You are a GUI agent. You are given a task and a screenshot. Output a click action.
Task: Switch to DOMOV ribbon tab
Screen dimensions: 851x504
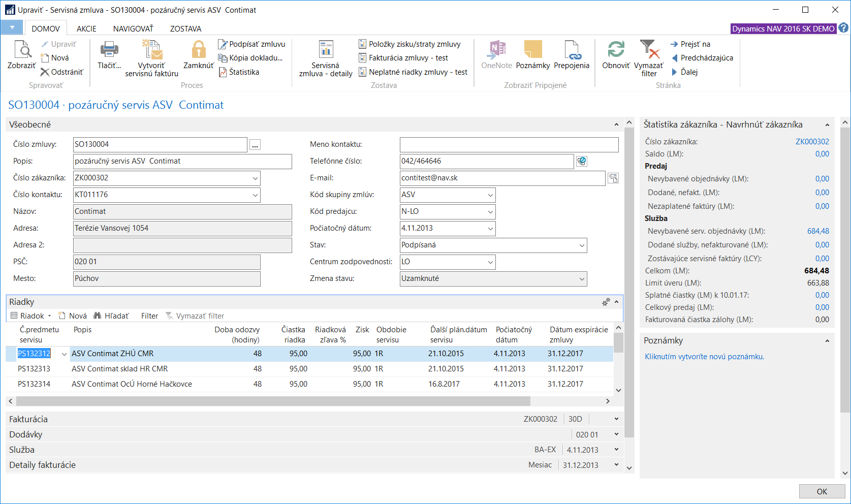[x=46, y=28]
